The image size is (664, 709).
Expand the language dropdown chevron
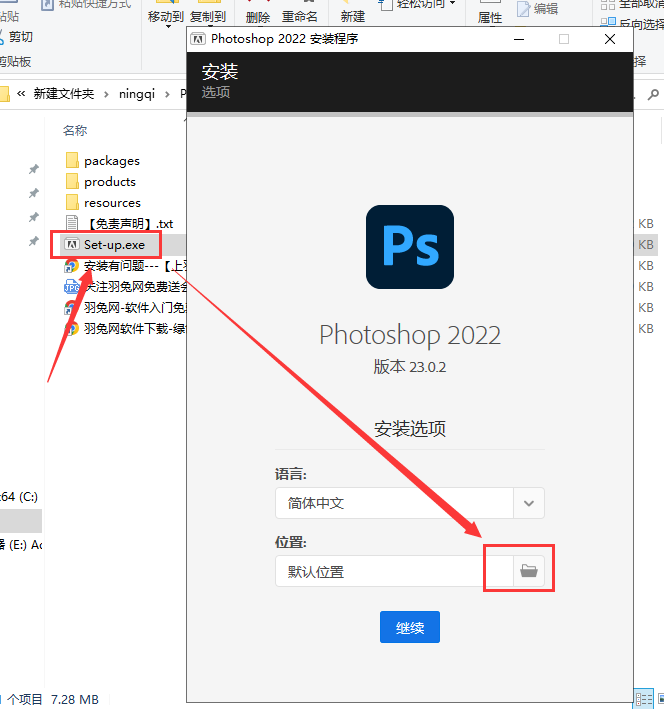[529, 503]
